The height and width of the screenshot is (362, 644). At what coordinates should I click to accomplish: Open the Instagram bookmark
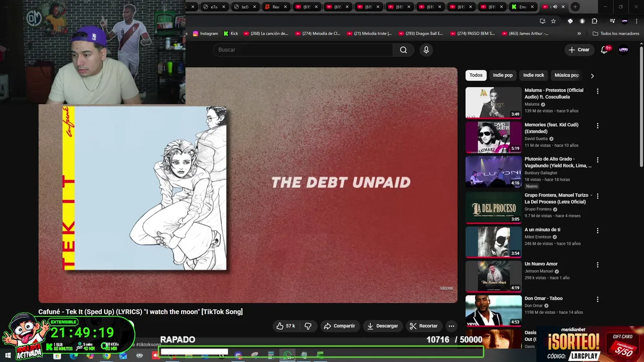205,34
